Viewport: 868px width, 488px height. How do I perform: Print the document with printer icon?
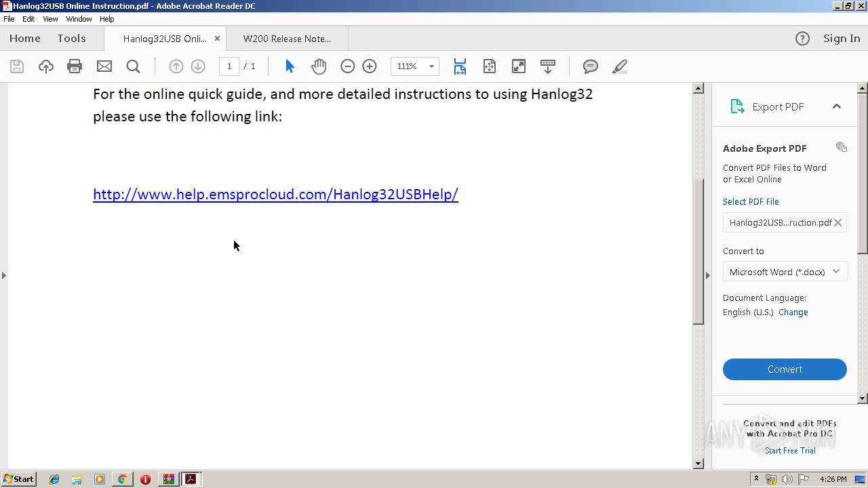[75, 66]
